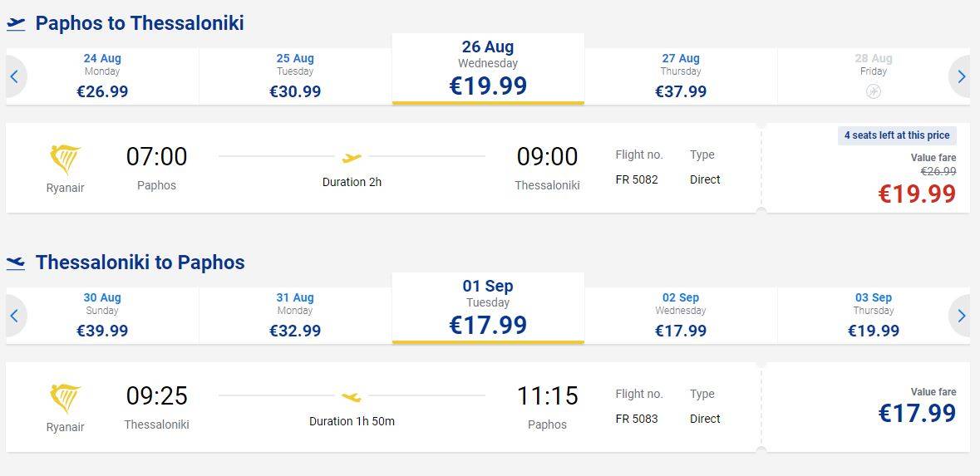Select the 25 Aug Tuesday €30.99 date
This screenshot has height=476, width=980.
coord(295,76)
